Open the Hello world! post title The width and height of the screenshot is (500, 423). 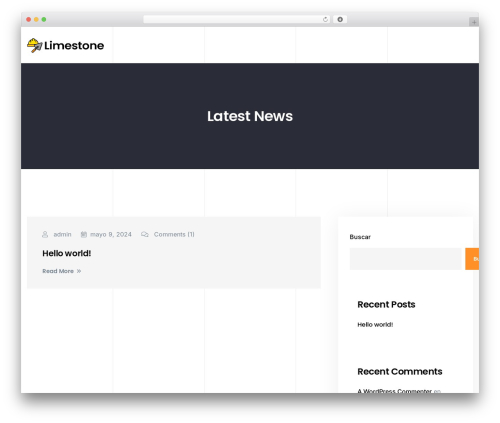67,253
